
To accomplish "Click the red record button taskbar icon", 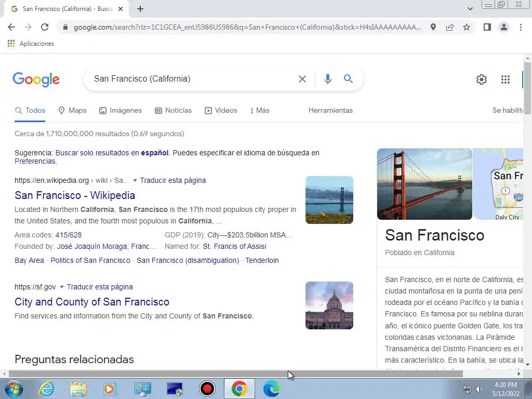I will click(x=207, y=389).
